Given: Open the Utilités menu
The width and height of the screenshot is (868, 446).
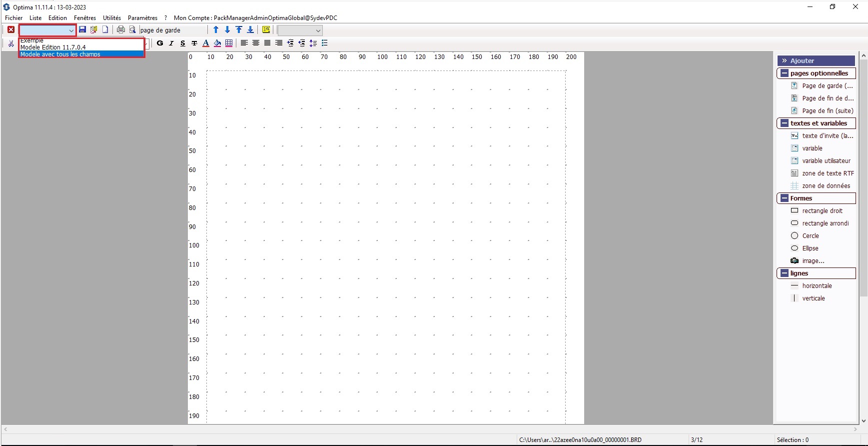Looking at the screenshot, I should [112, 18].
